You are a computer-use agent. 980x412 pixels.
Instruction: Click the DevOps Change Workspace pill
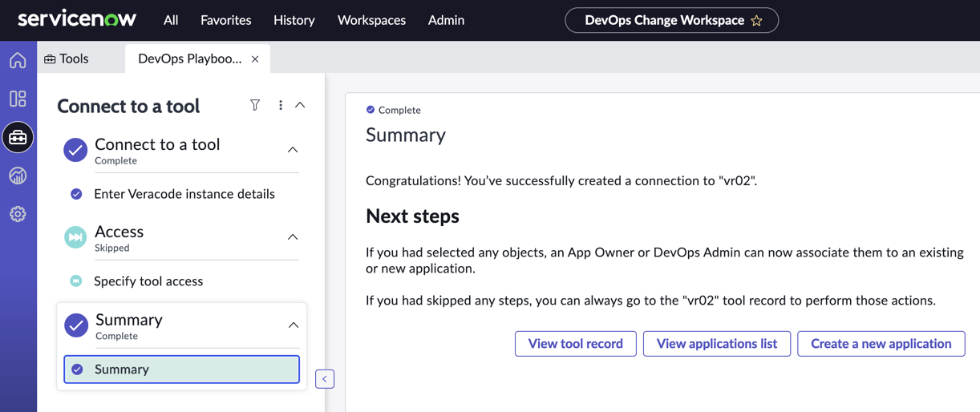[672, 20]
